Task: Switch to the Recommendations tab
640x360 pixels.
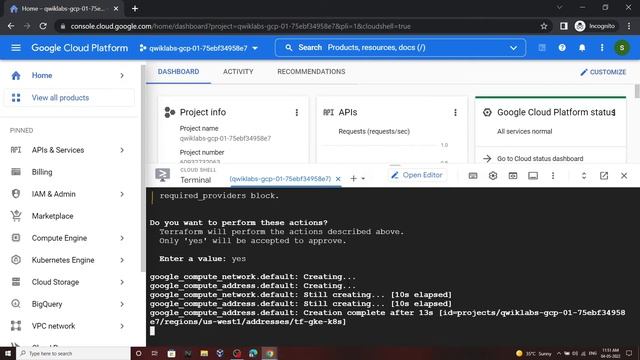Action: (x=311, y=72)
